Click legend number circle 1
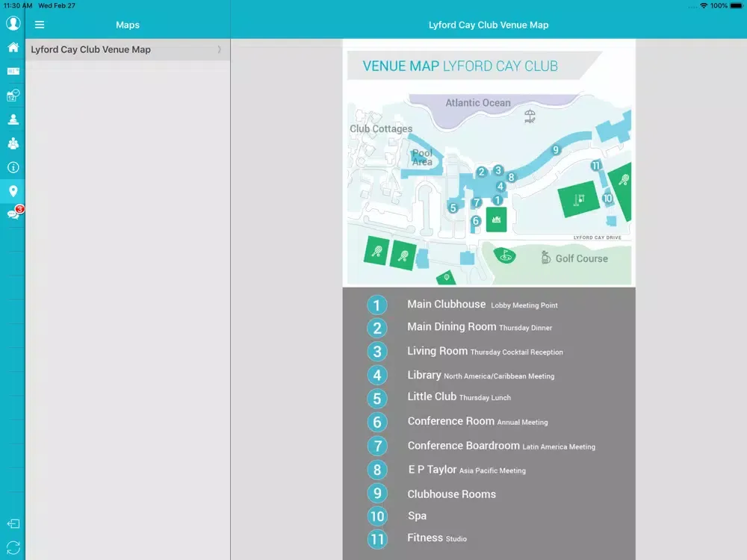Viewport: 747px width, 560px height. (376, 305)
